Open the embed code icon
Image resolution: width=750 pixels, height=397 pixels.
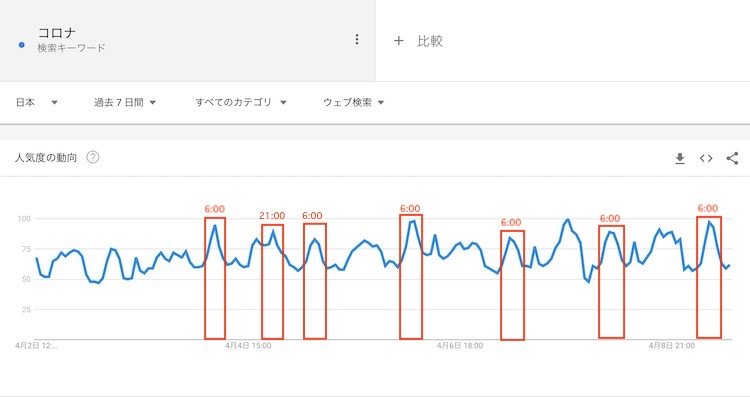[x=706, y=158]
